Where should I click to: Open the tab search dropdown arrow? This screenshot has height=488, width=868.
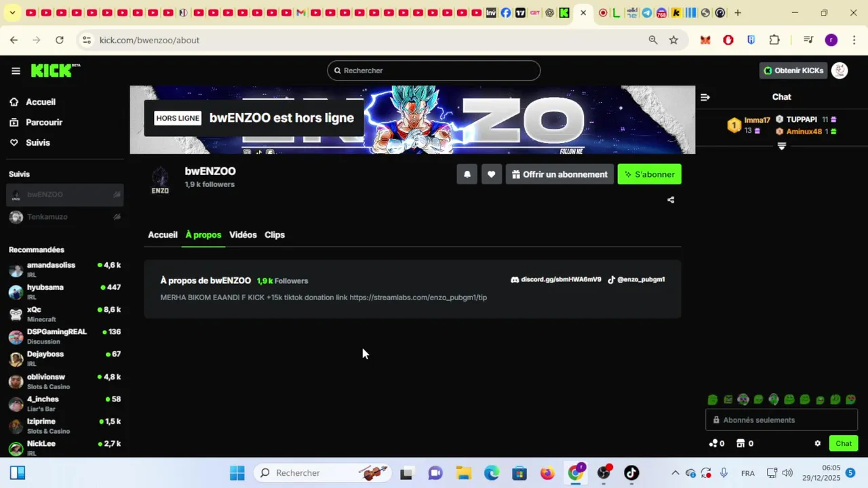point(12,13)
